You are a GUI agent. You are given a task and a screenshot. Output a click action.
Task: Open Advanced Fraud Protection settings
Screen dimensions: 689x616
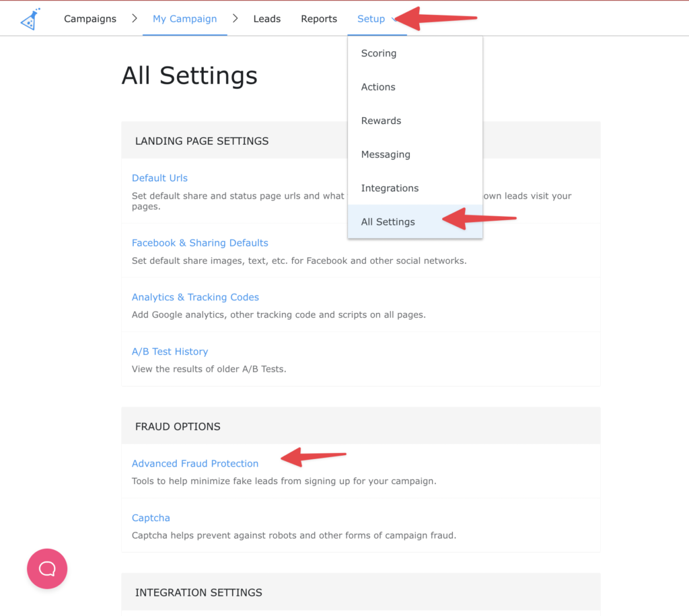(x=195, y=463)
